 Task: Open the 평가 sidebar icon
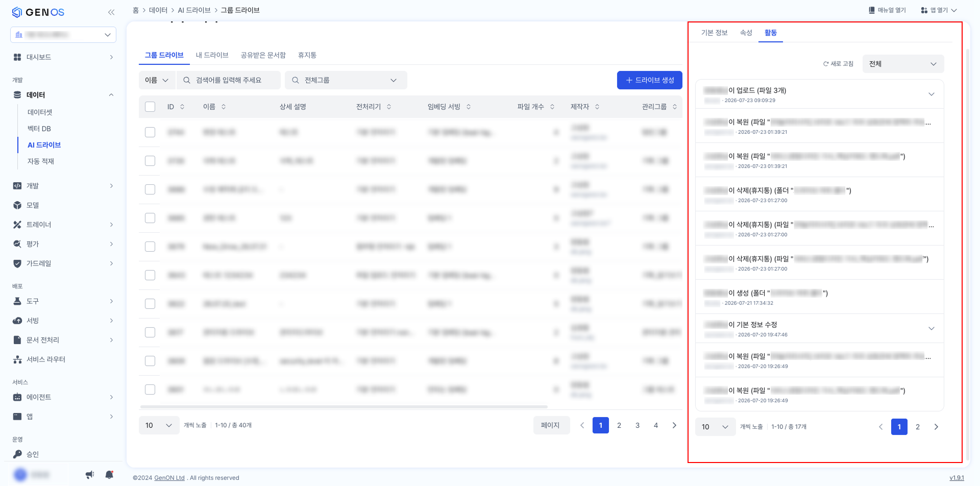[x=17, y=244]
